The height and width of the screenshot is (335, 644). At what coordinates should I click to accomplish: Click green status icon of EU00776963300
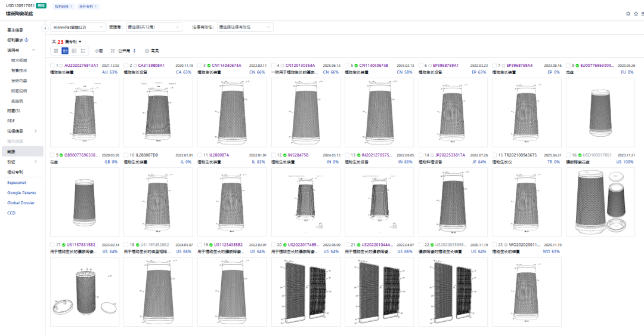(577, 66)
